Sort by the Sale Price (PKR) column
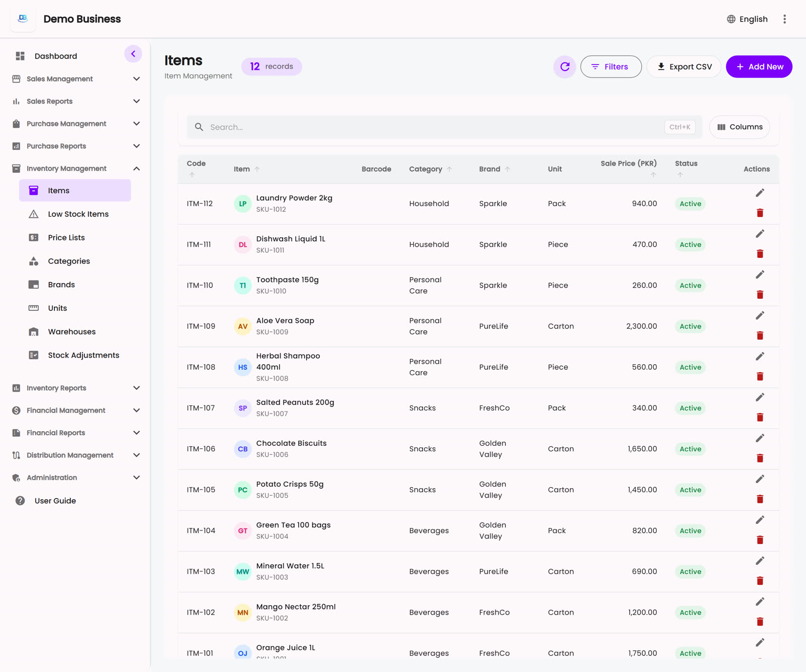 (628, 168)
